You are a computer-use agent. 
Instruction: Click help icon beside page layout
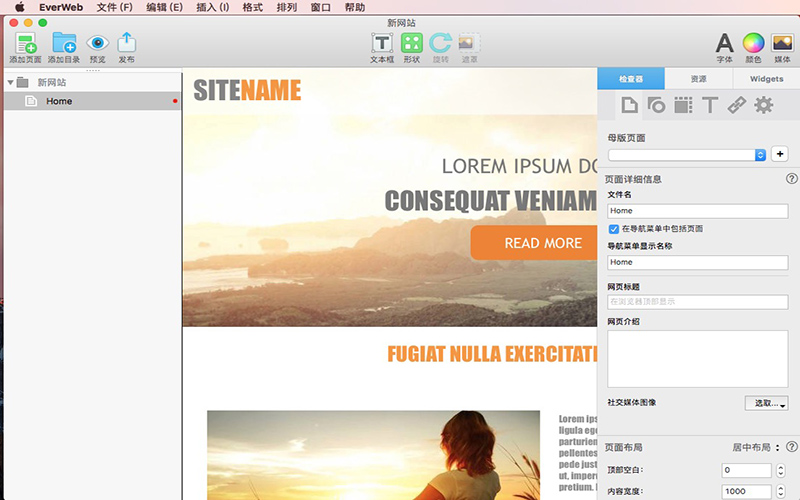791,447
